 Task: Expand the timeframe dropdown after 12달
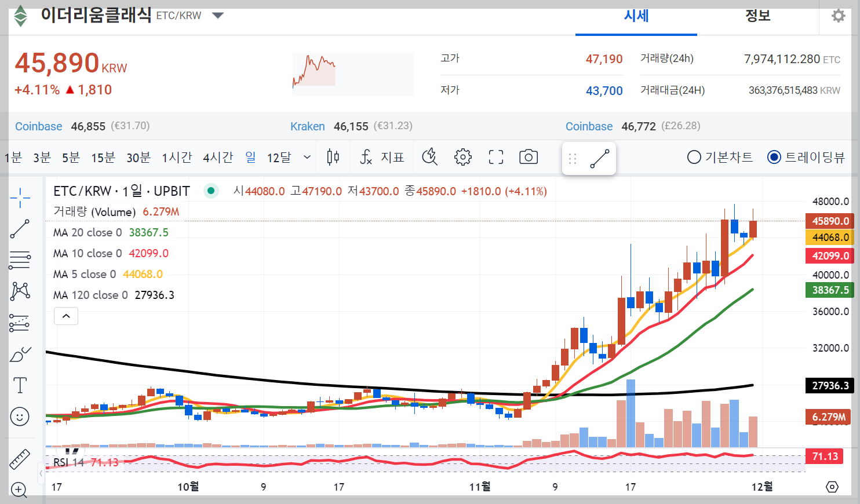307,157
